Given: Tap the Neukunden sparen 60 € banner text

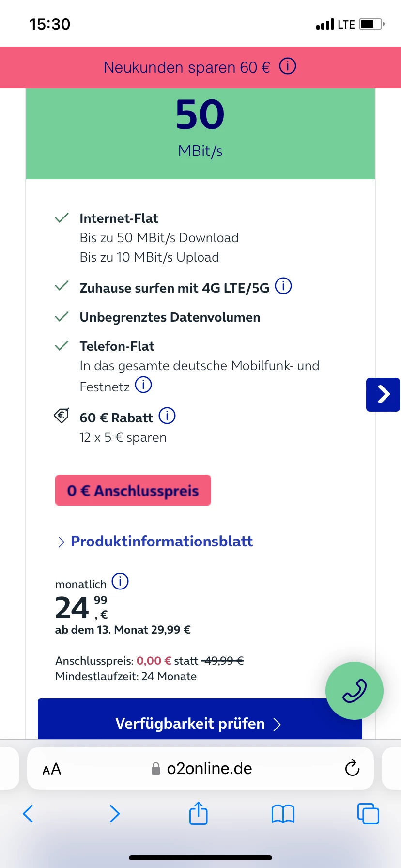Looking at the screenshot, I should 186,67.
